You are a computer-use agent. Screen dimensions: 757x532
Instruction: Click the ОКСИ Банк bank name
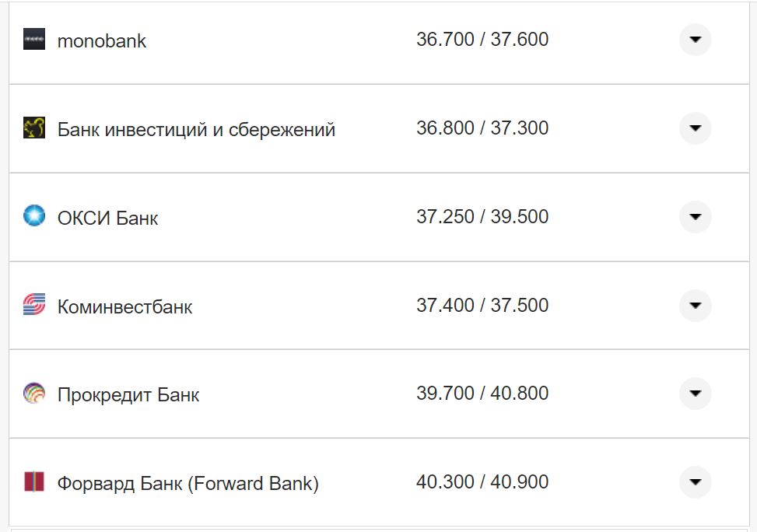click(107, 218)
